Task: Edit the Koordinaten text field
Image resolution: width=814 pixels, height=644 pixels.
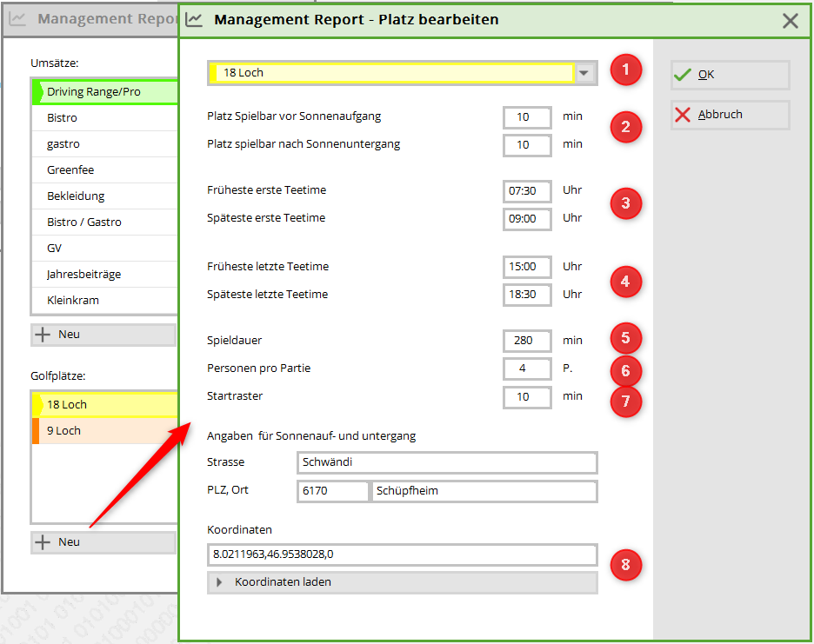Action: point(402,554)
